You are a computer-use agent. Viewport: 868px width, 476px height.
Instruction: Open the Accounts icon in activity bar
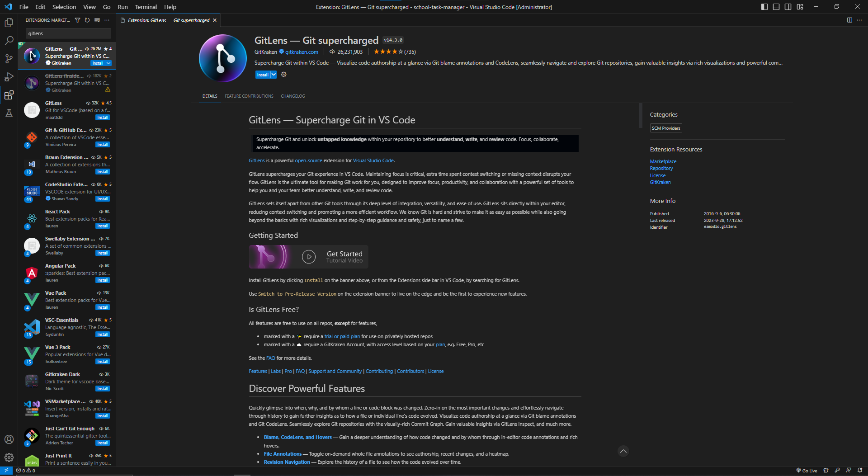click(x=9, y=439)
